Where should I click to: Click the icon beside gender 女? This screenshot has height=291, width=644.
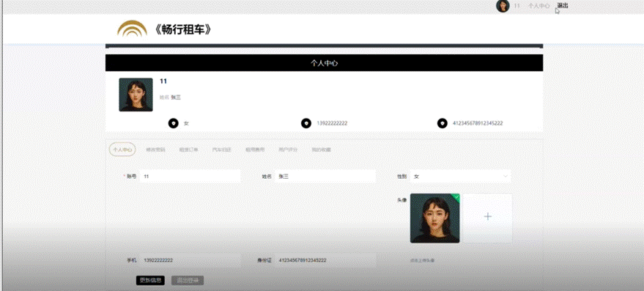(174, 123)
